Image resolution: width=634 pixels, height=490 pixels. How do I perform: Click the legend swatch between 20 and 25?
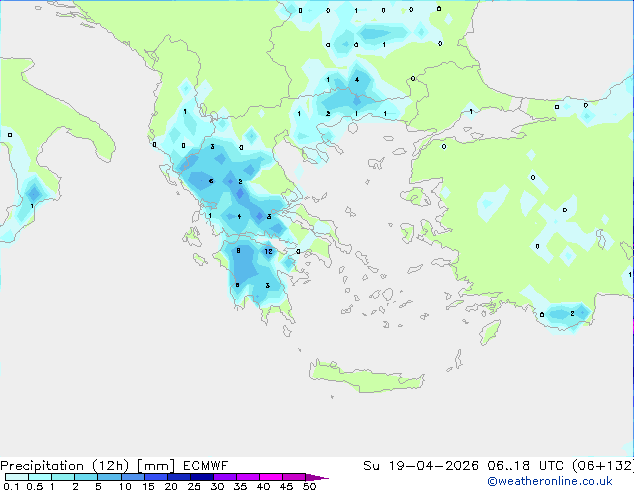pyautogui.click(x=178, y=477)
